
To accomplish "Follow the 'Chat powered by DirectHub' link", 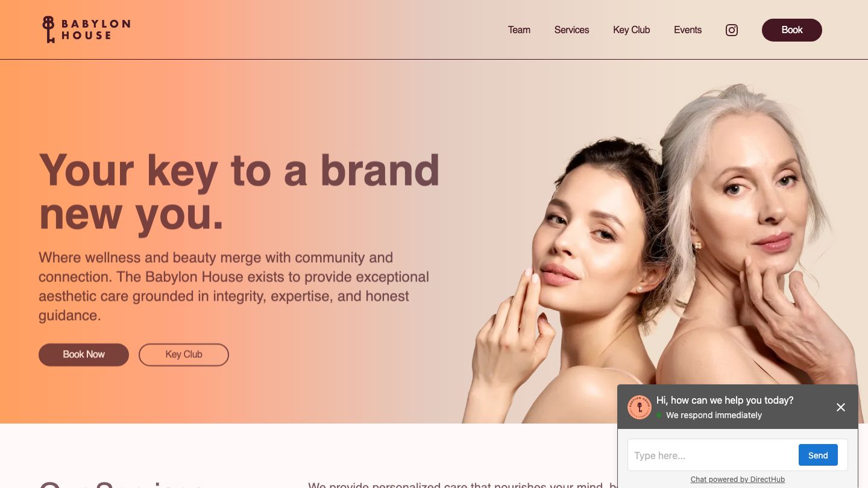I will pos(738,480).
